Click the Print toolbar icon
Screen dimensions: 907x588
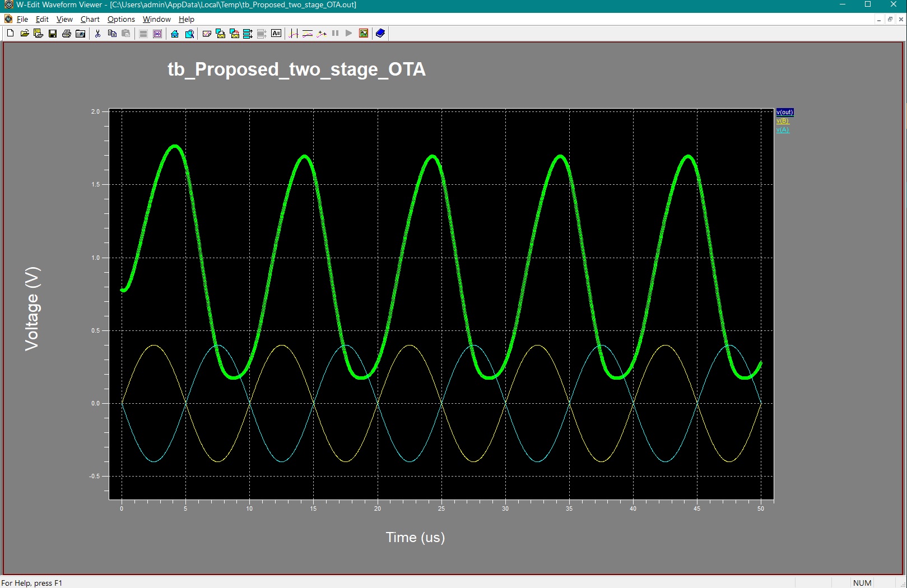[x=67, y=34]
